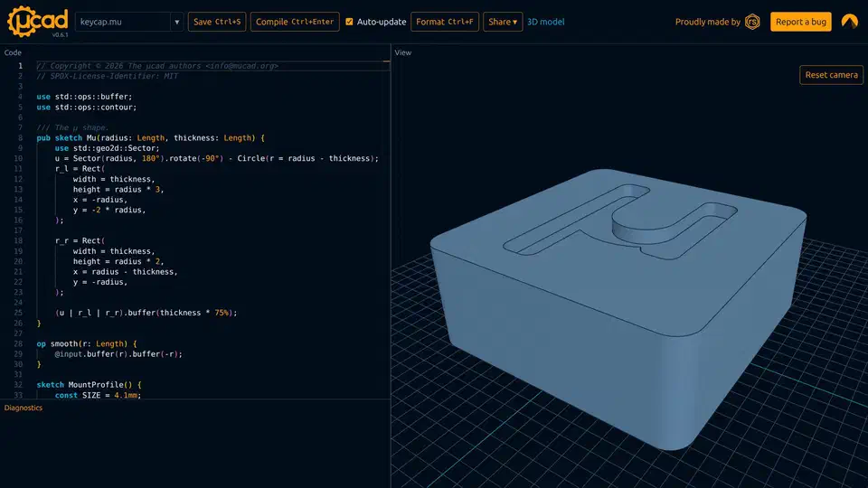Click the View panel label
This screenshot has height=488, width=868.
[403, 52]
